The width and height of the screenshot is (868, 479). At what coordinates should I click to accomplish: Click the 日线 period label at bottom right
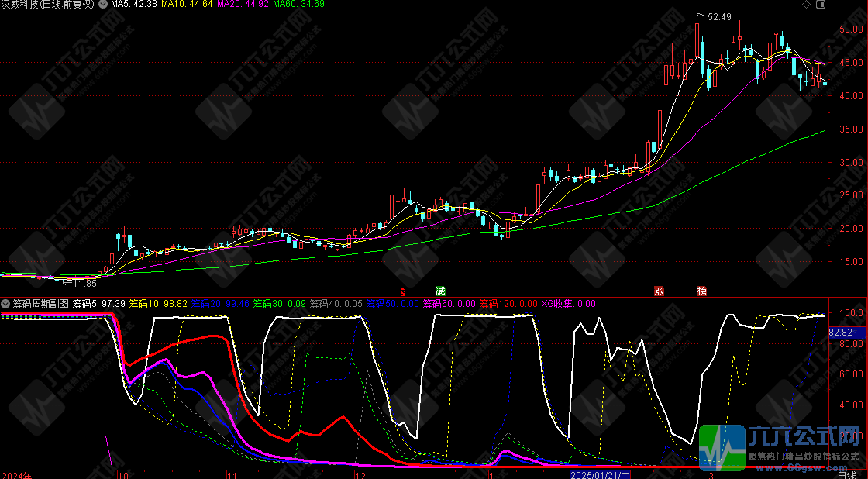pyautogui.click(x=848, y=474)
